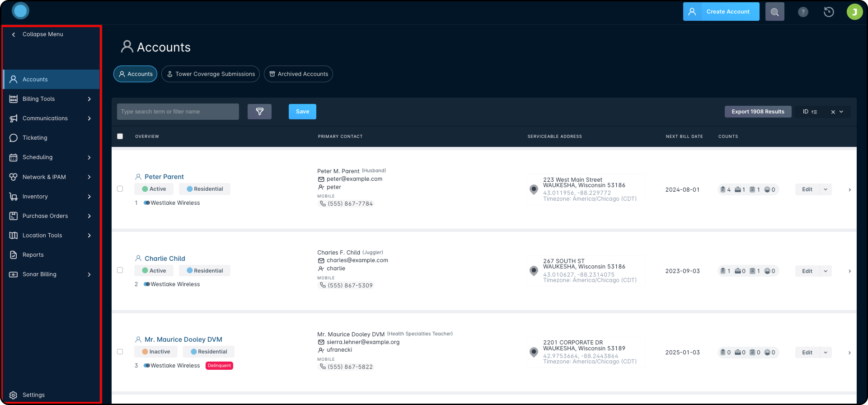Open the dropdown arrow next to Charlie Child's Edit
Viewport: 868px width, 405px height.
826,271
